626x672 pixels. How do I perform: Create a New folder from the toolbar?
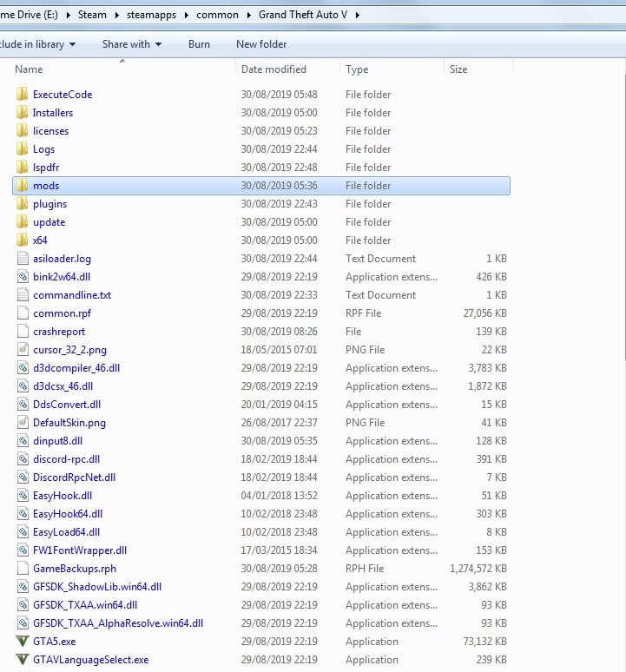[x=260, y=44]
